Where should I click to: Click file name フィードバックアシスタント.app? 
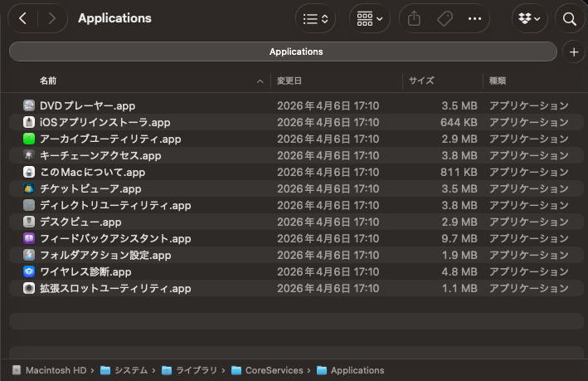(115, 238)
